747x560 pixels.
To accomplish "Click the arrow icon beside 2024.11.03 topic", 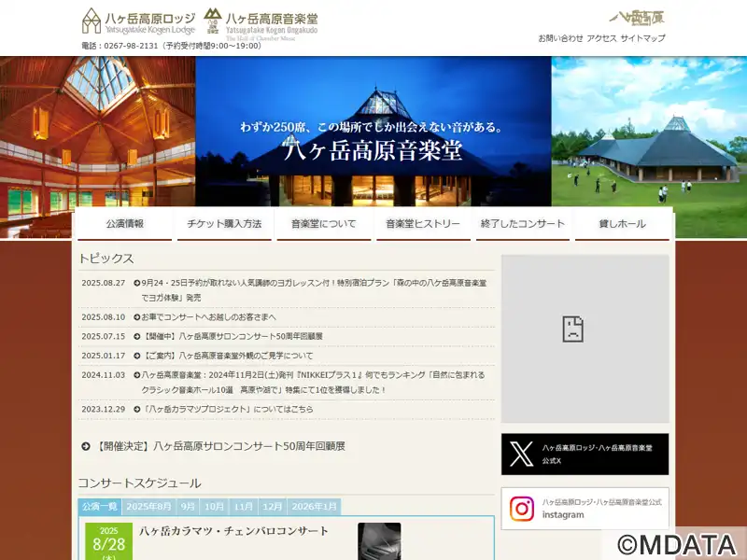I will 137,375.
